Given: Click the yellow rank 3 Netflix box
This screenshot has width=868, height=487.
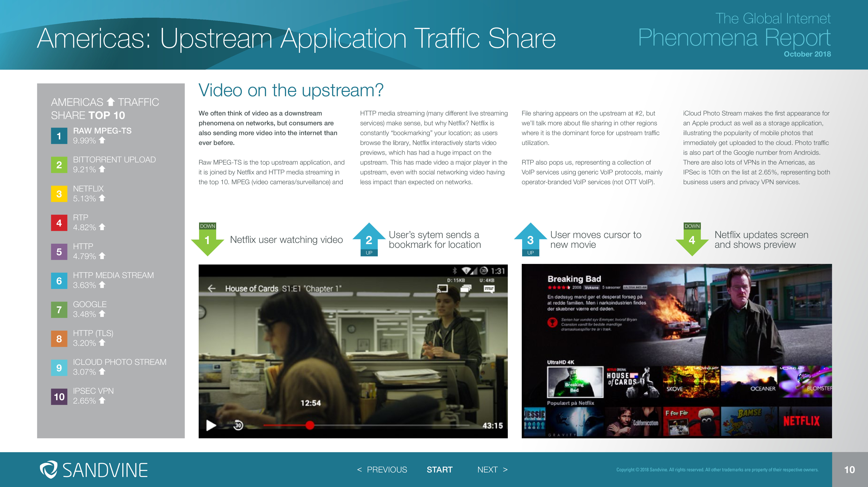Looking at the screenshot, I should (x=59, y=194).
